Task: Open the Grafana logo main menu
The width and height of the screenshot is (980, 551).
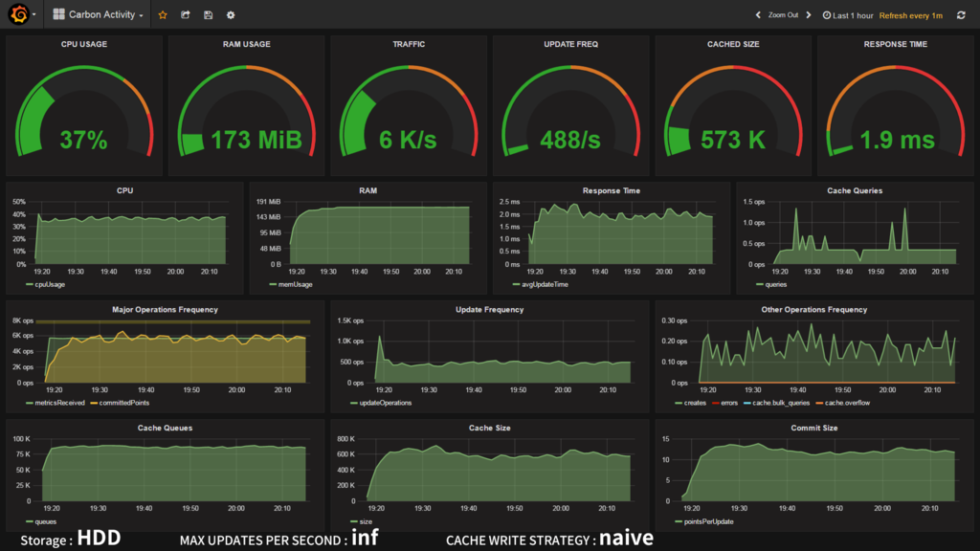Action: (19, 13)
